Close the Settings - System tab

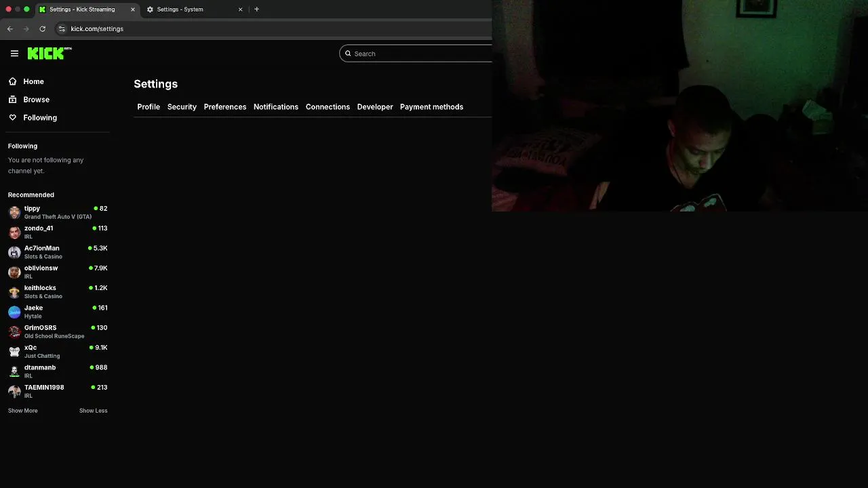click(x=240, y=9)
